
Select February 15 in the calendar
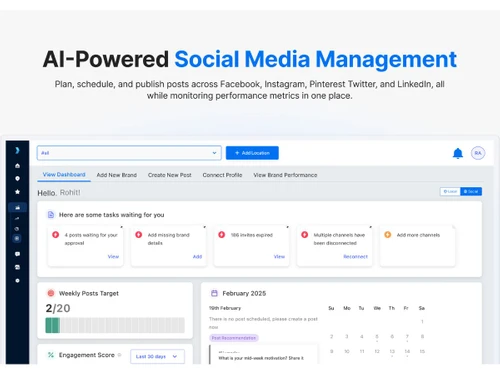pyautogui.click(x=422, y=351)
